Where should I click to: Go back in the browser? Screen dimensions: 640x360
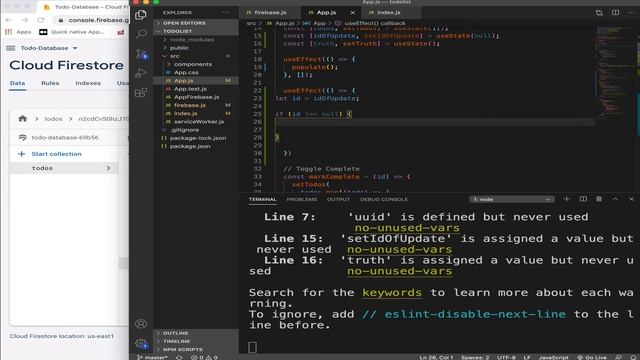coord(9,20)
